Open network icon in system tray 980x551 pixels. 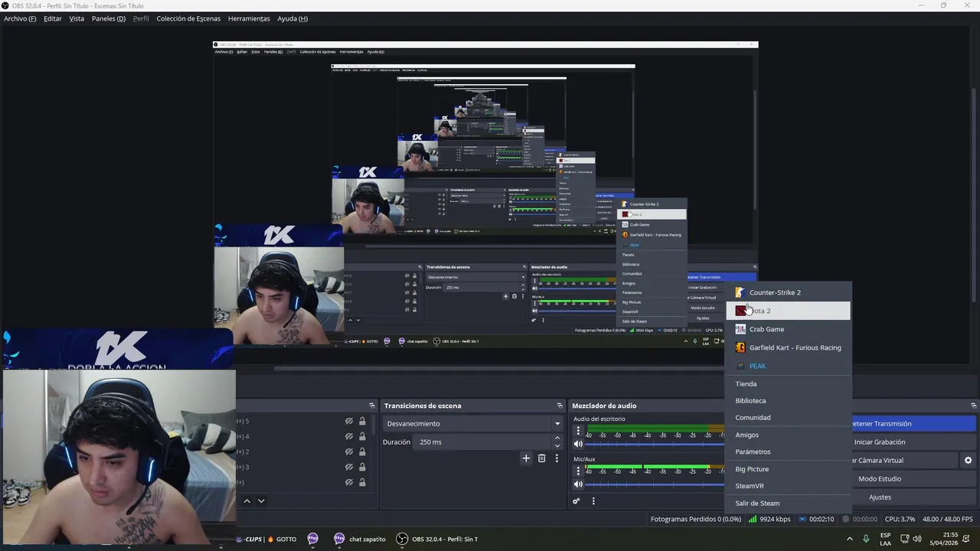[905, 539]
